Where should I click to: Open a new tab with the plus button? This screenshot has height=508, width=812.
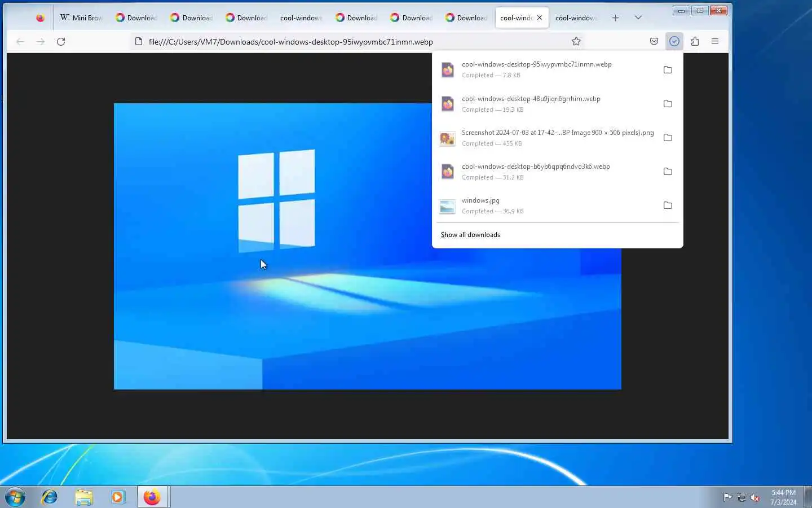point(615,17)
